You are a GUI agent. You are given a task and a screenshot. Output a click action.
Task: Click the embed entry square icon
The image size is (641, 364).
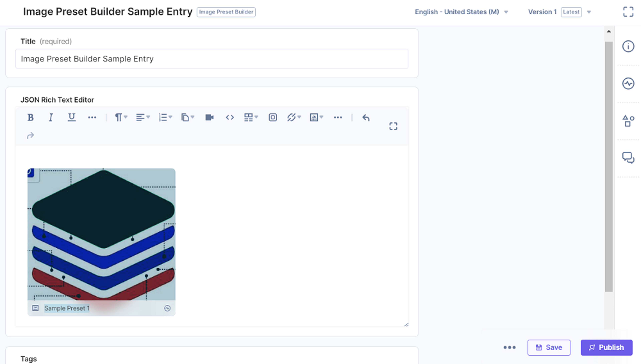point(272,117)
